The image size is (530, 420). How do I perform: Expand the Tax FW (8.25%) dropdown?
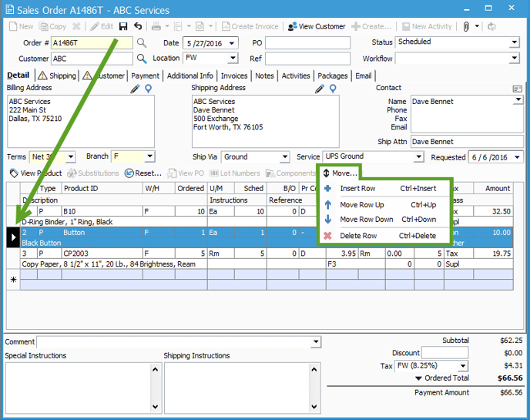click(x=463, y=366)
